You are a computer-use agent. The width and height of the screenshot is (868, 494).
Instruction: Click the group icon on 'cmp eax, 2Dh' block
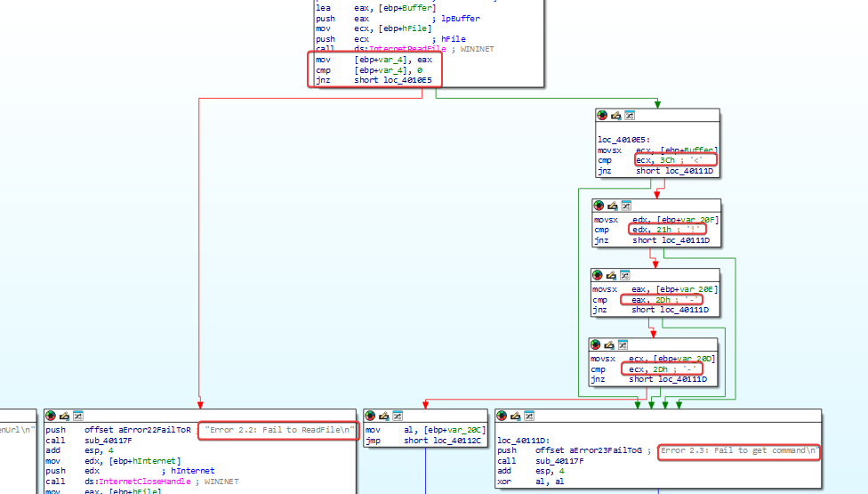coord(625,275)
